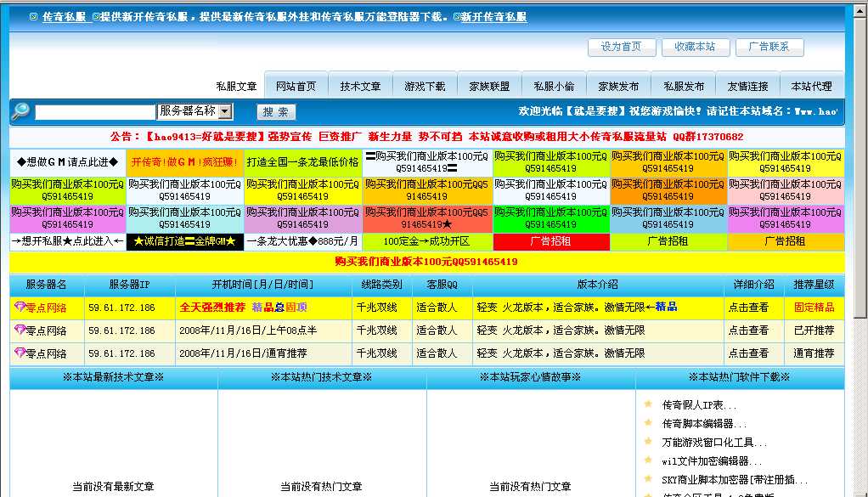This screenshot has width=868, height=497.
Task: Switch to the 家族联盟 tab
Action: click(488, 84)
